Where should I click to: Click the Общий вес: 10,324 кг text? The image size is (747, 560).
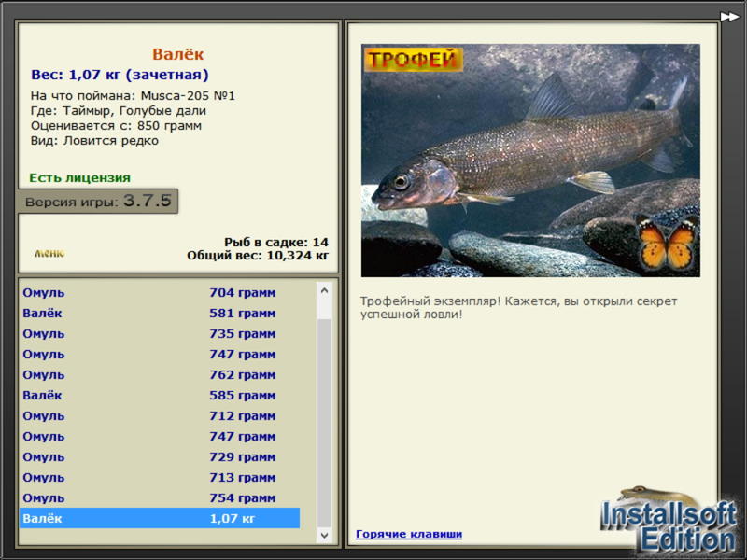(x=258, y=255)
